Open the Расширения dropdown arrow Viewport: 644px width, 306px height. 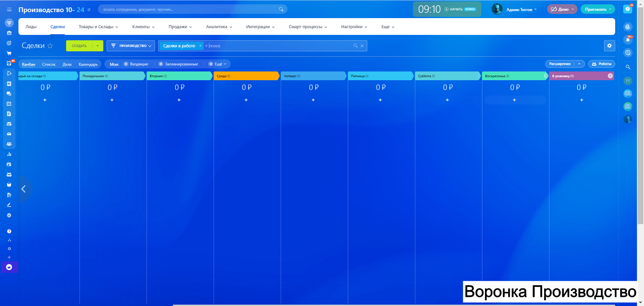click(579, 64)
